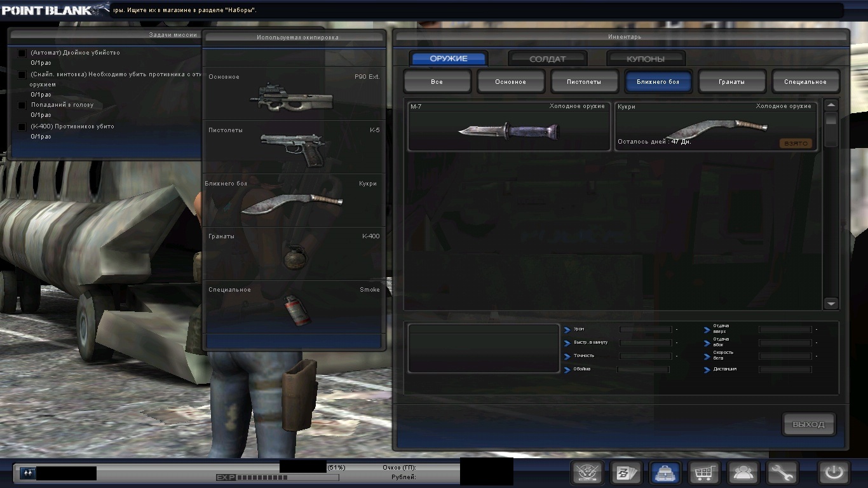Click the ВЫХОД button
This screenshot has width=868, height=488.
809,424
